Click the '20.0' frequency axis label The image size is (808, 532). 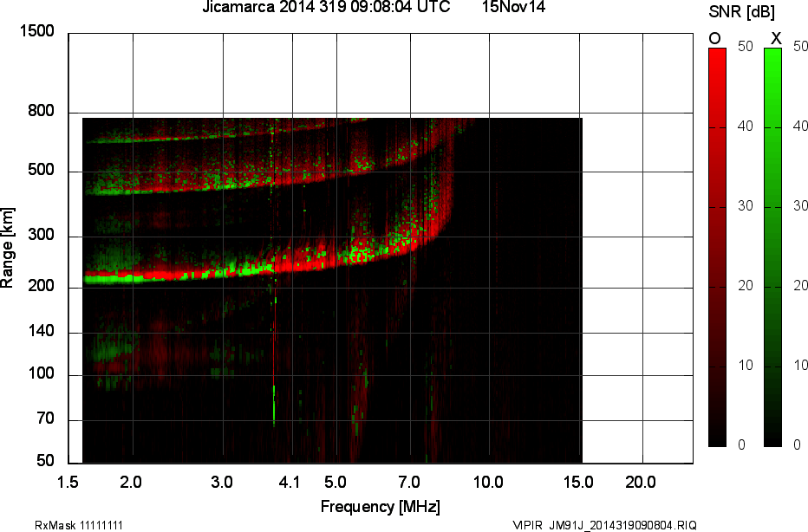point(641,482)
